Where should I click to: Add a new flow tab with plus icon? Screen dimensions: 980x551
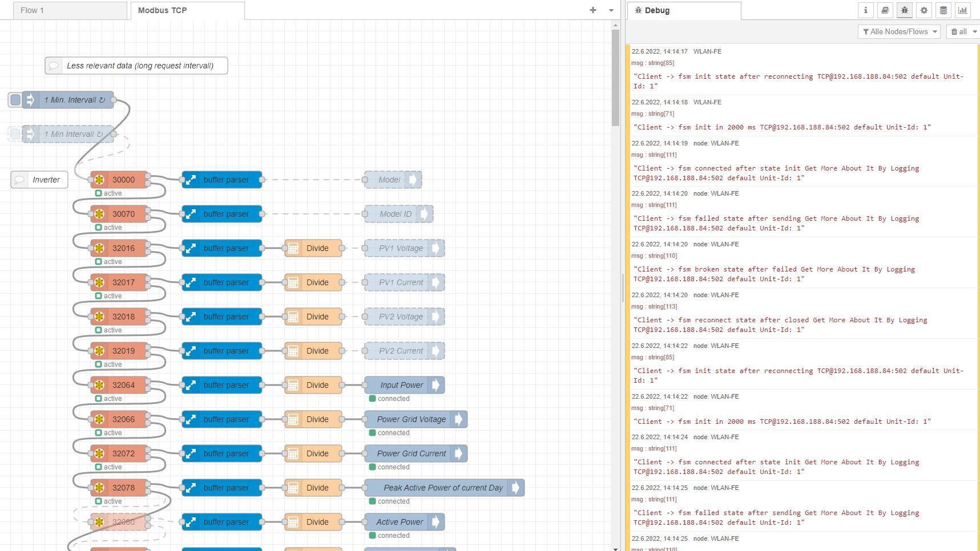coord(593,10)
